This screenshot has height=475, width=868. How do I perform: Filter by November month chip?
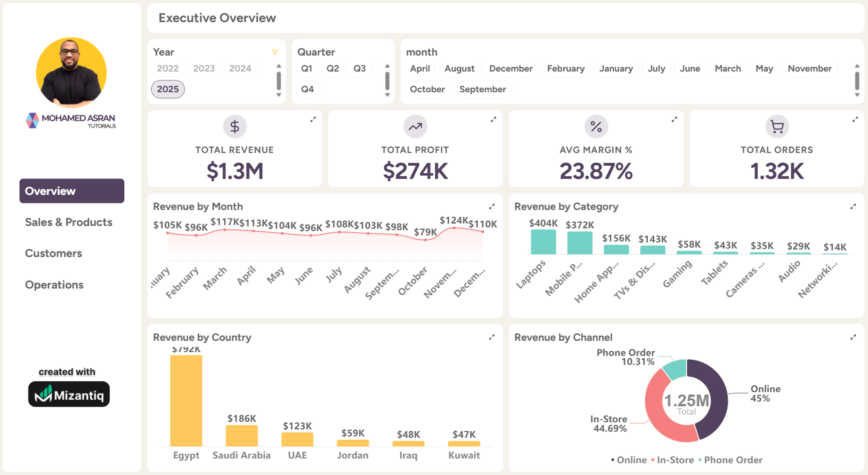(810, 68)
